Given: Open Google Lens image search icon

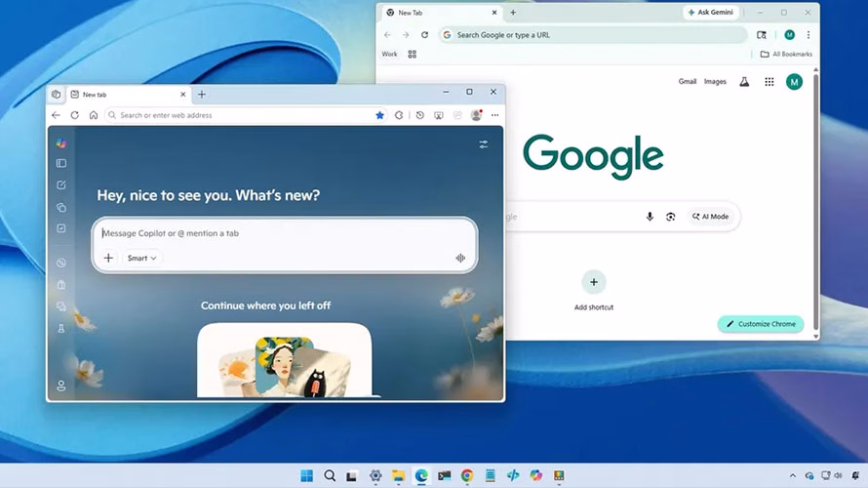Looking at the screenshot, I should pos(670,217).
